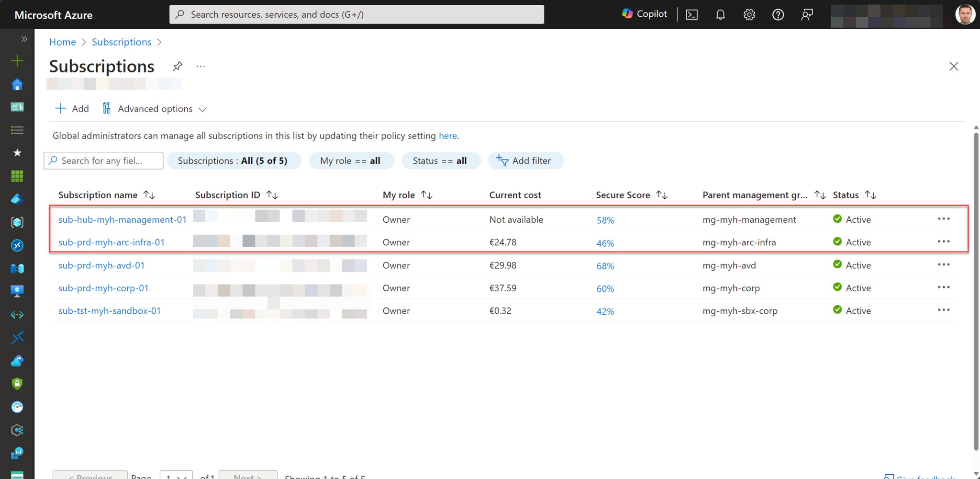Click the 'here' policy setting link

(x=448, y=136)
